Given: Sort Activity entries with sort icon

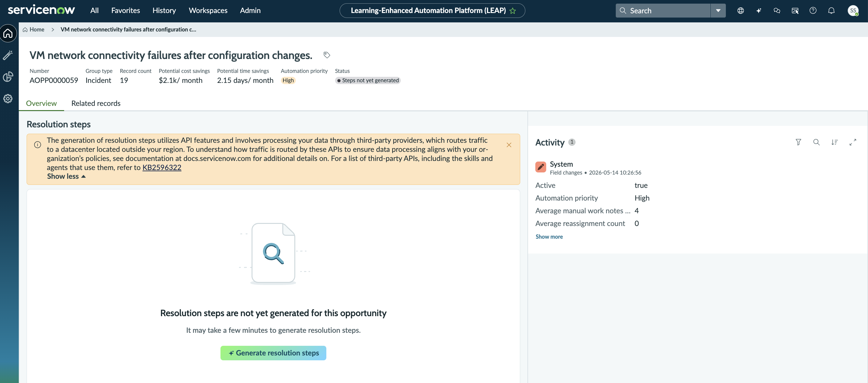Looking at the screenshot, I should [x=835, y=142].
